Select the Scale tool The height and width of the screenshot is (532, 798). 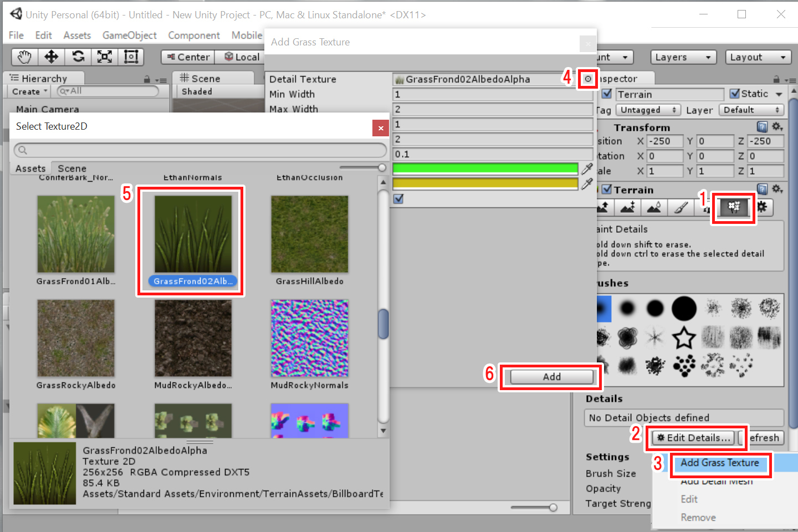tap(105, 57)
